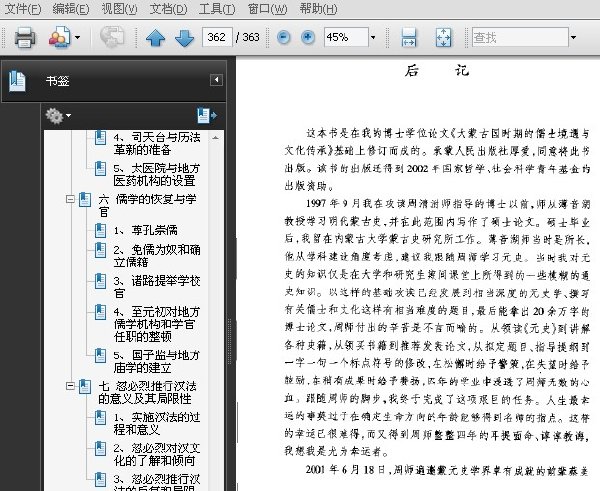Screen dimensions: 600x491
Task: Go to previous page with up arrow
Action: (x=155, y=38)
